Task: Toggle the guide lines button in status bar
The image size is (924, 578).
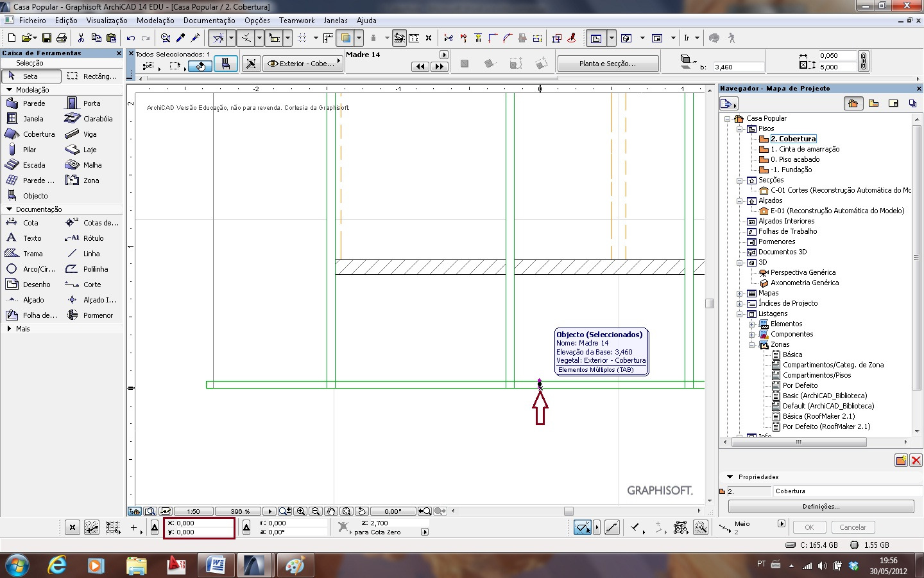Action: click(x=583, y=528)
